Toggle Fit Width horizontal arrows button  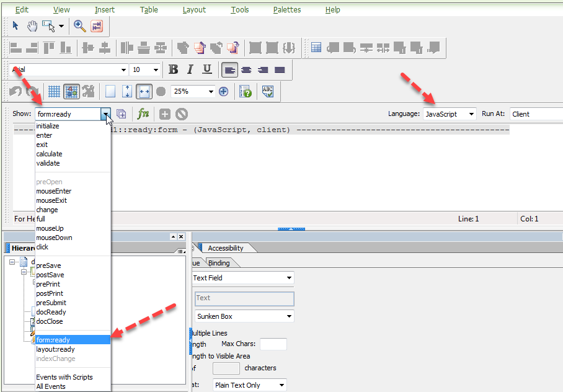coord(144,92)
